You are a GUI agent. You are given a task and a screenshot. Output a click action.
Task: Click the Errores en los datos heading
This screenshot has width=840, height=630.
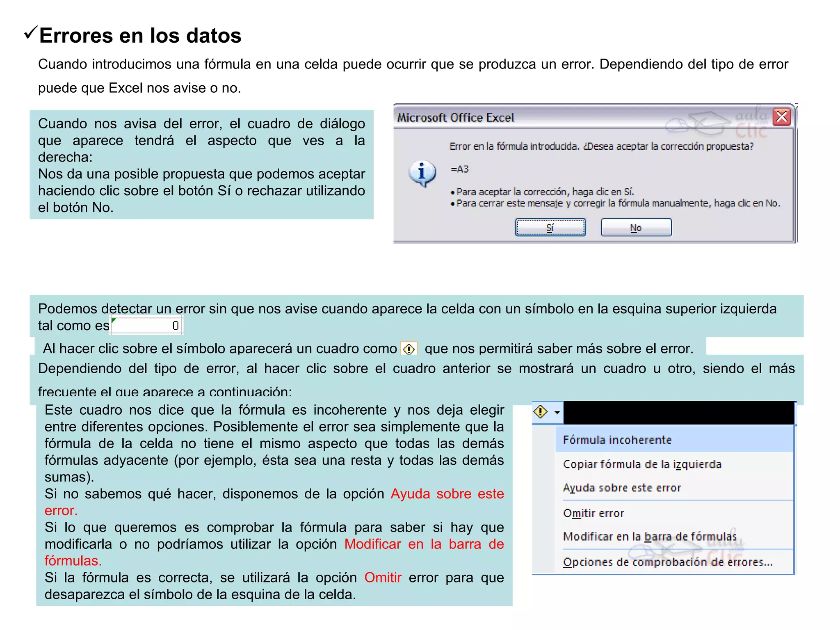tap(140, 35)
